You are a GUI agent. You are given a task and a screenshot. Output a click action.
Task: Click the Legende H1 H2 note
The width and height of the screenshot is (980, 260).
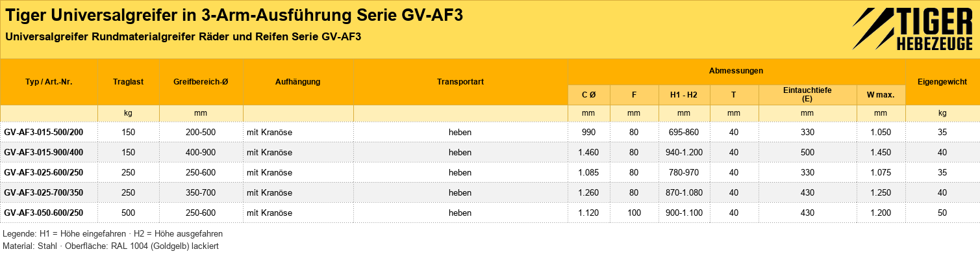(x=113, y=233)
